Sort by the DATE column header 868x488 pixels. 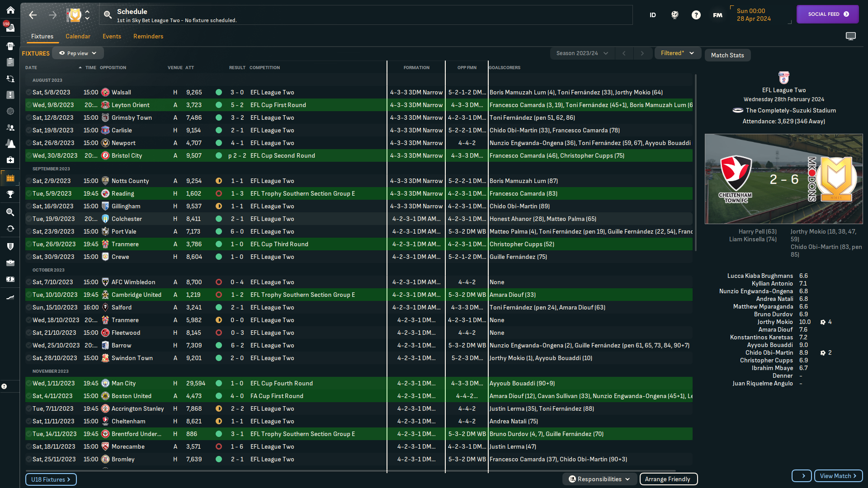pos(31,68)
